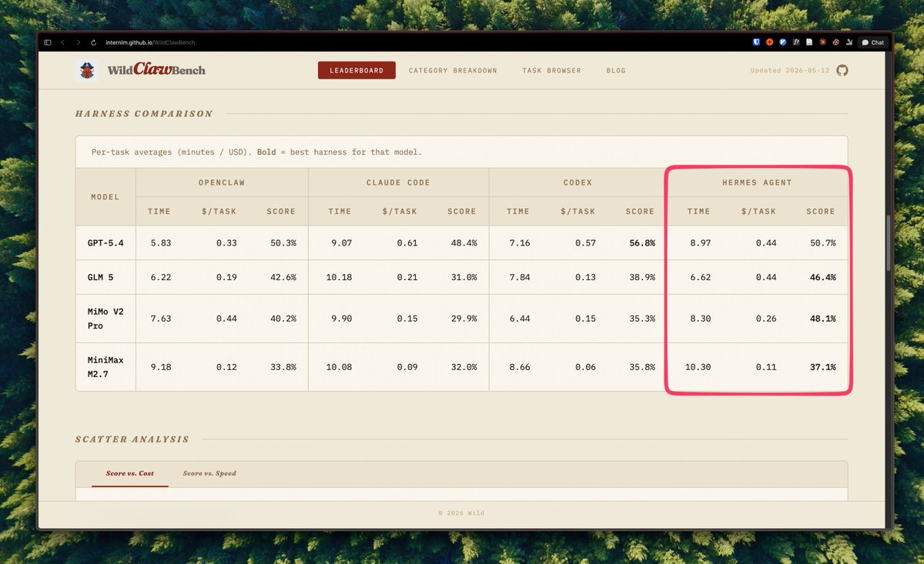
Task: Go back with the browser back arrow
Action: tap(63, 42)
